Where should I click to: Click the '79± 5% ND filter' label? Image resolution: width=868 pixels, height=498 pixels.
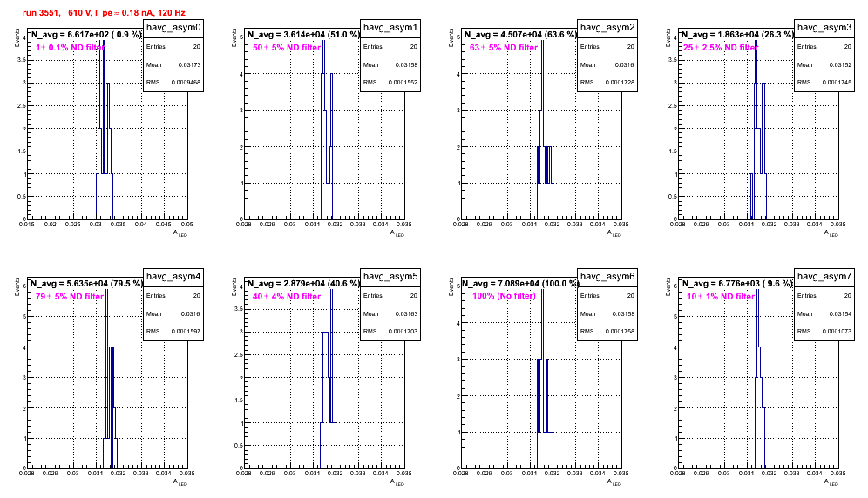pos(70,297)
